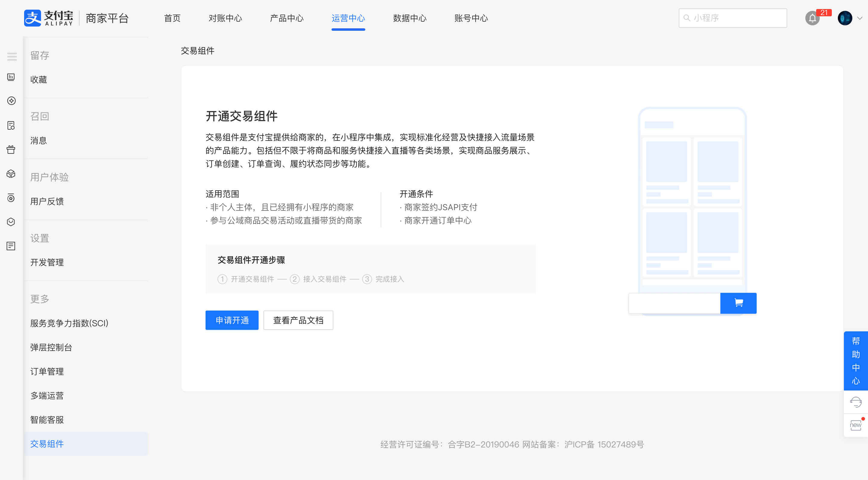Switch to the 产品中心 tab

tap(287, 18)
